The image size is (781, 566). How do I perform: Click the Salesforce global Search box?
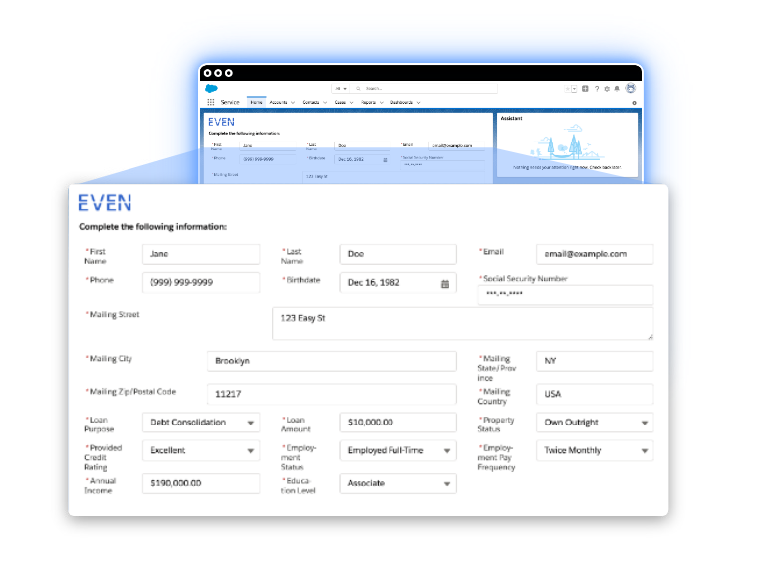pyautogui.click(x=424, y=88)
